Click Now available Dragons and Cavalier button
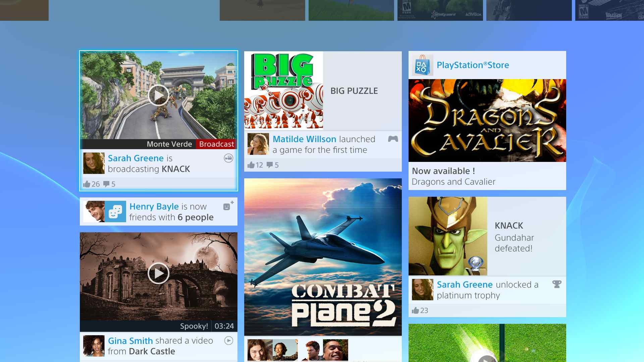This screenshot has width=644, height=362. click(x=487, y=176)
